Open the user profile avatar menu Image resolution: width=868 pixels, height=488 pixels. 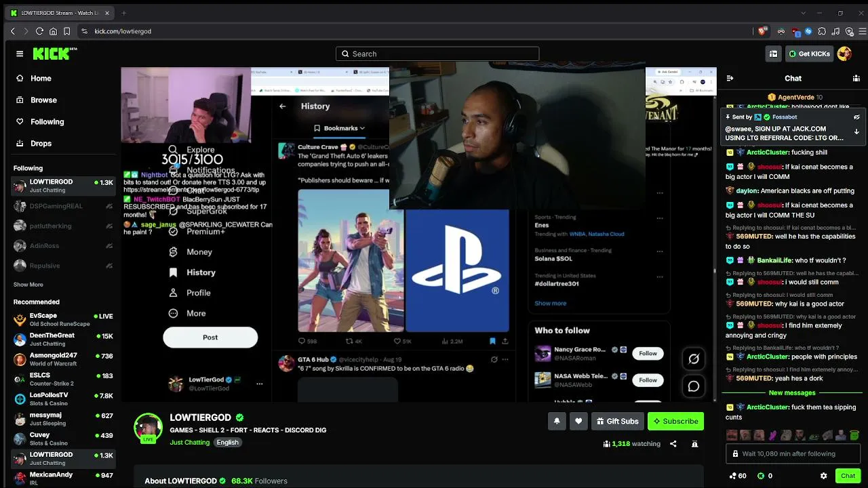point(844,54)
